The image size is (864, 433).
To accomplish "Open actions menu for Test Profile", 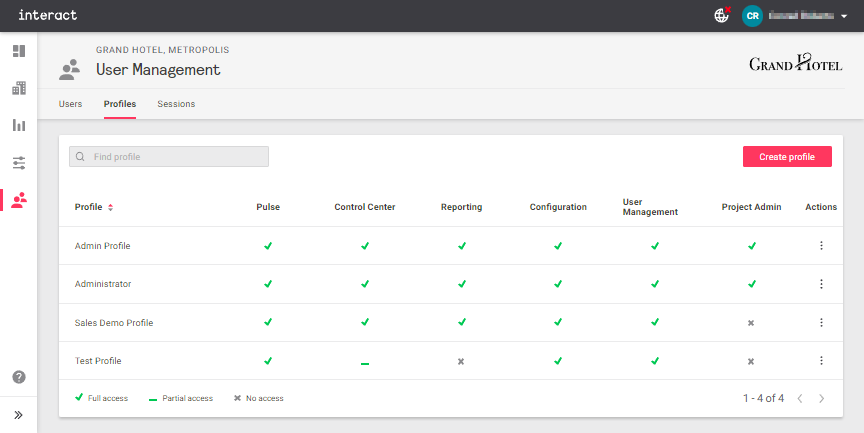I will click(821, 361).
